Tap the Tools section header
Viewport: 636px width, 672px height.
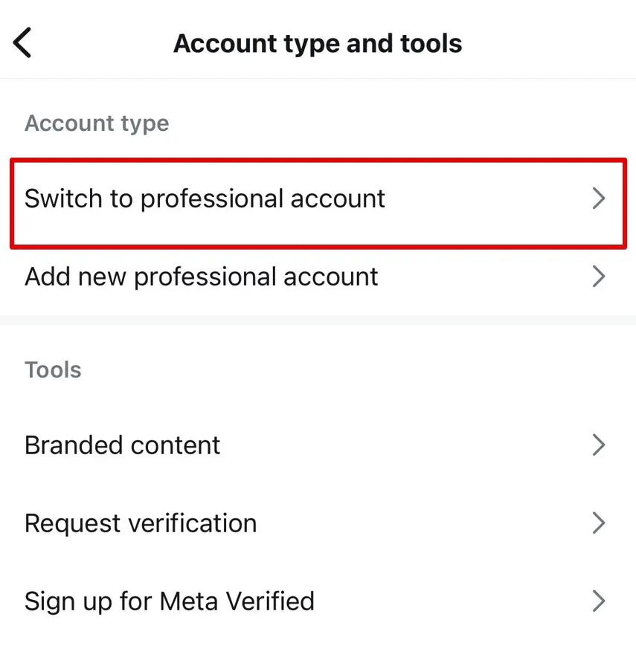click(52, 369)
